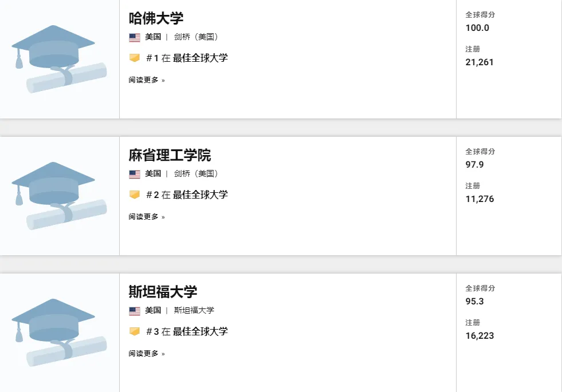Open the 斯坦福大学 title link
This screenshot has height=392, width=562.
click(163, 292)
